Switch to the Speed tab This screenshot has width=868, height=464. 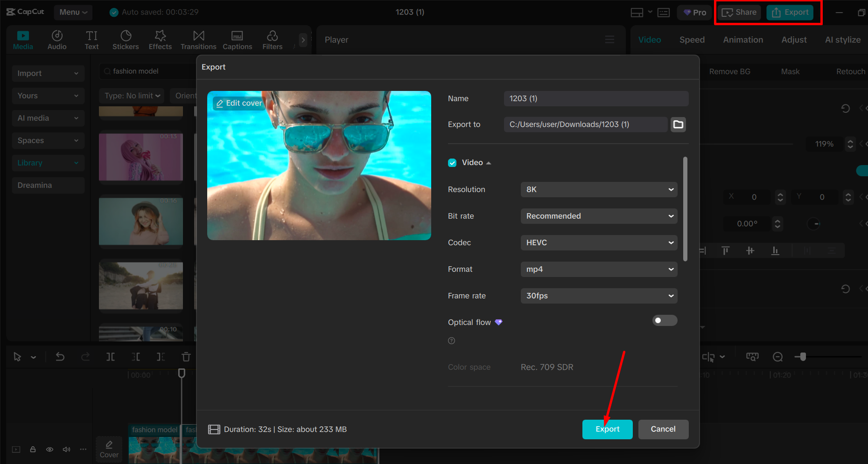692,40
